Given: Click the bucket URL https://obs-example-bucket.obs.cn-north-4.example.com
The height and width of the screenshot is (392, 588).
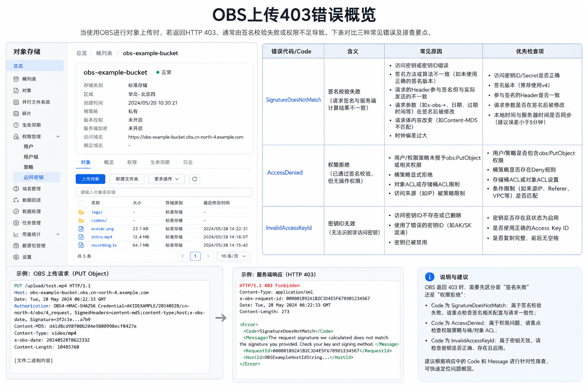Looking at the screenshot, I should [x=186, y=137].
